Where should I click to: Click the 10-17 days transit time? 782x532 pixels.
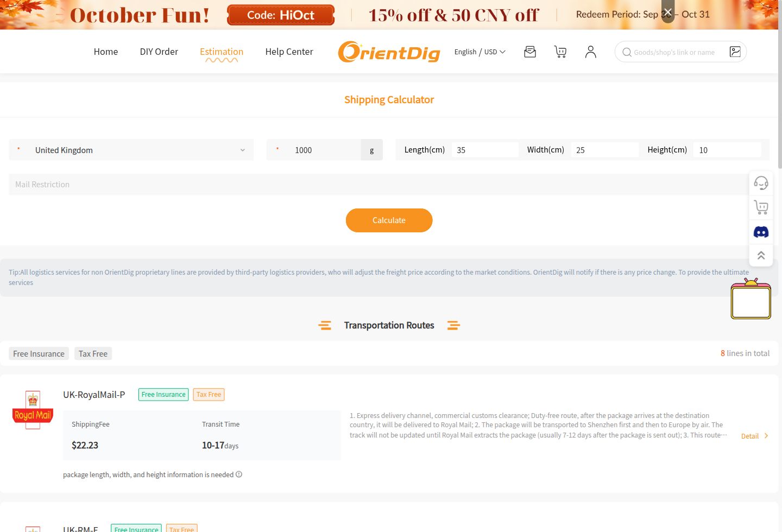coord(220,445)
